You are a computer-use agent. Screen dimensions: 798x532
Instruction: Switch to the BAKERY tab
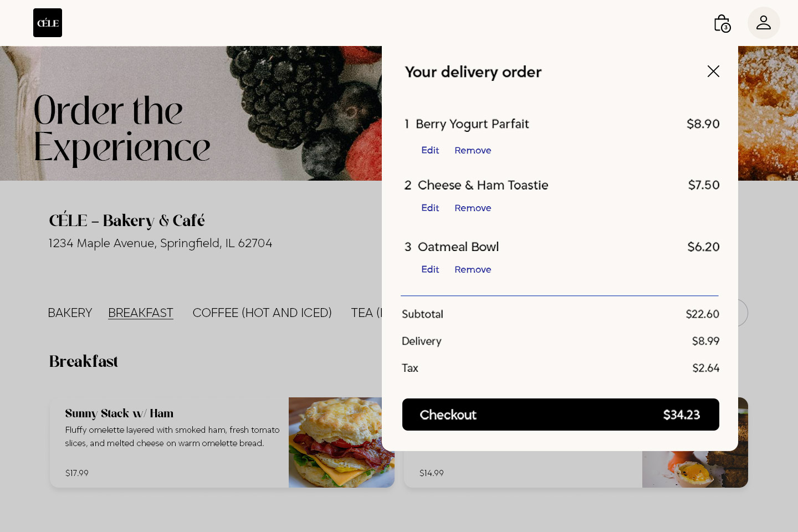point(70,313)
